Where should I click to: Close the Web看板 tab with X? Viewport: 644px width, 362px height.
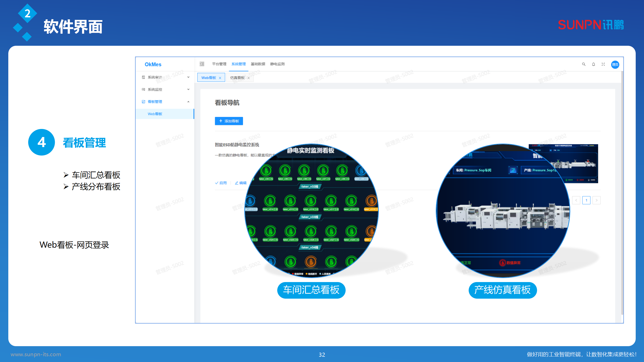(220, 78)
